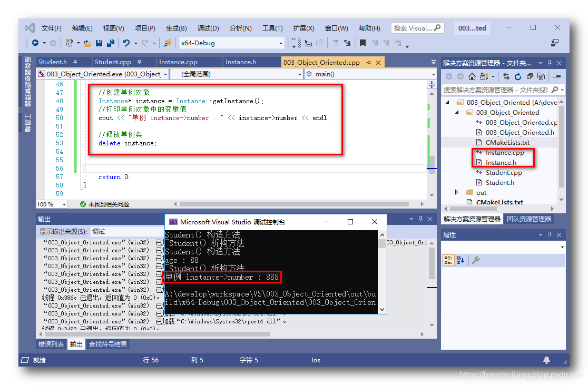Click the Switch Views icon in Solution Explorer

click(x=484, y=76)
